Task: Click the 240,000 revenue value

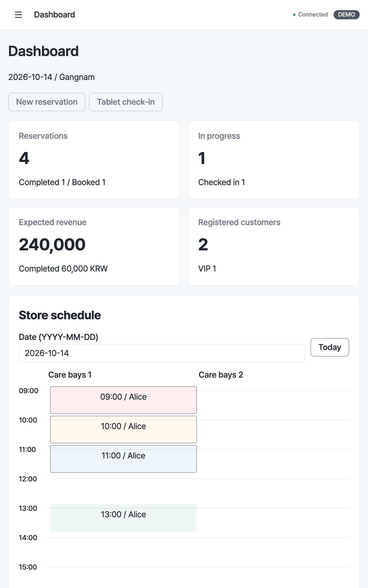Action: (52, 245)
